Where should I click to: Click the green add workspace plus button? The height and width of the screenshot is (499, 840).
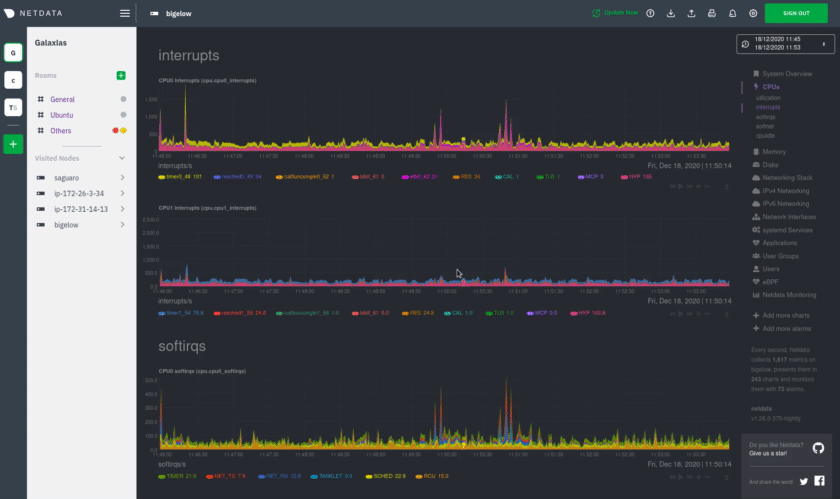[x=13, y=144]
